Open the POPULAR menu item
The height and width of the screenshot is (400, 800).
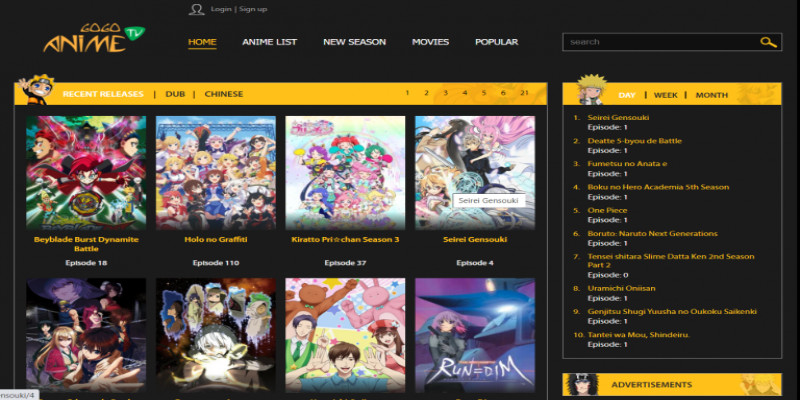click(496, 42)
